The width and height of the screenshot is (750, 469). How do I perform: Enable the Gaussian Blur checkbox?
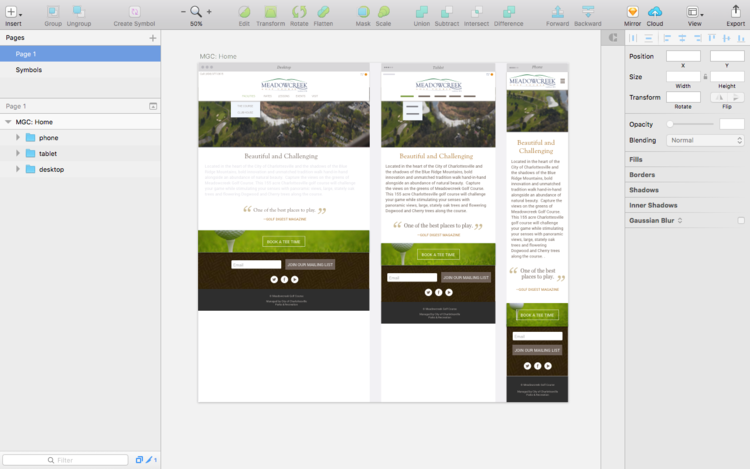click(x=741, y=220)
